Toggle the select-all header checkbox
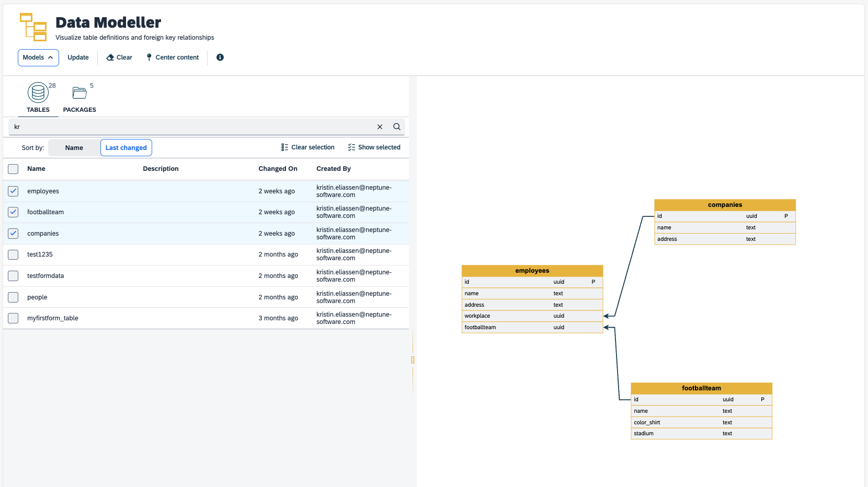This screenshot has width=868, height=487. tap(13, 169)
